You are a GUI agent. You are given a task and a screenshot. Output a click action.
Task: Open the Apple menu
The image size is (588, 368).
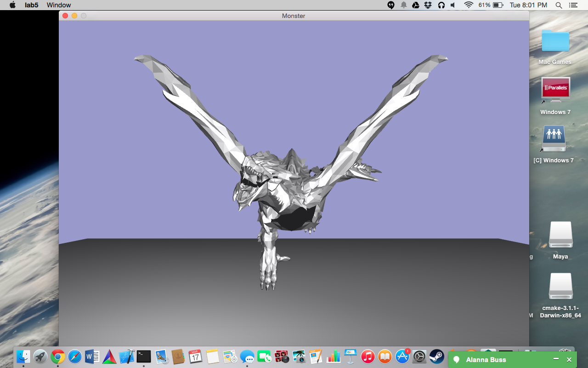pos(12,5)
